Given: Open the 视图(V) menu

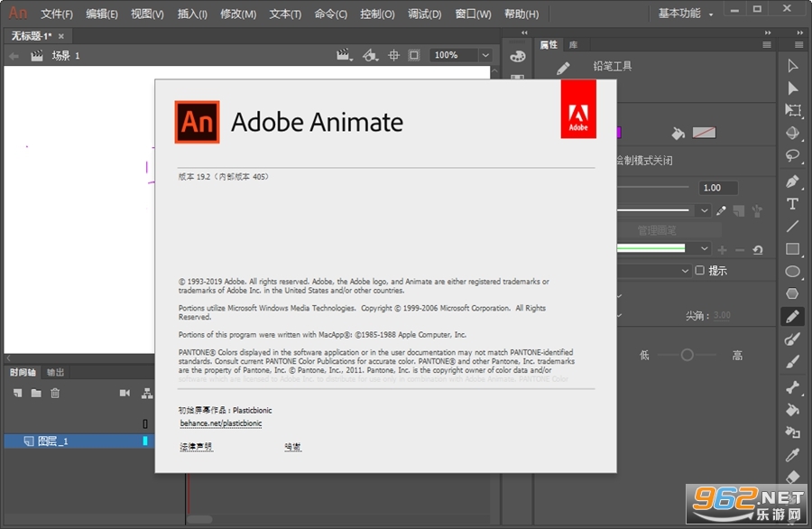Looking at the screenshot, I should pyautogui.click(x=147, y=14).
